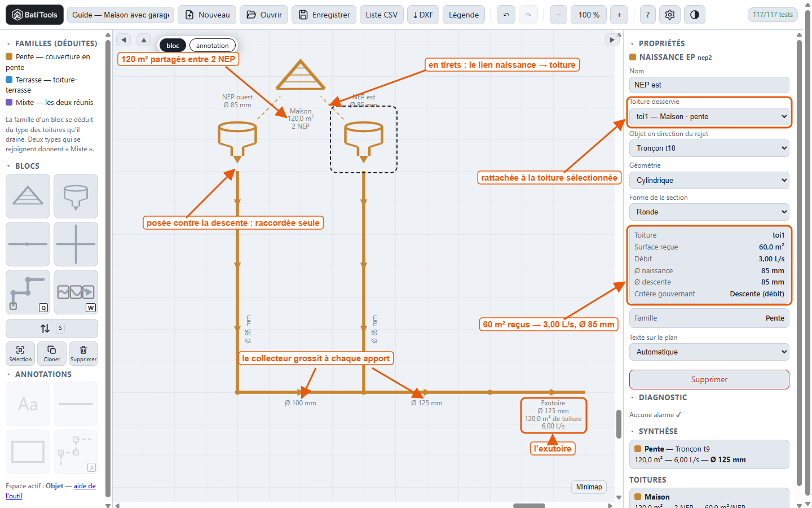Switch the canvas mode to annotation
The width and height of the screenshot is (812, 508).
(x=213, y=45)
